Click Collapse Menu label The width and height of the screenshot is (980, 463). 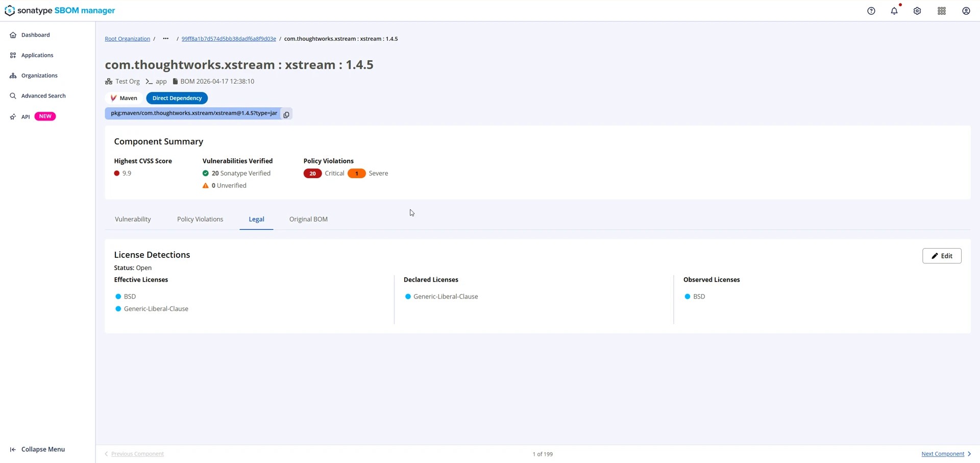(x=43, y=449)
